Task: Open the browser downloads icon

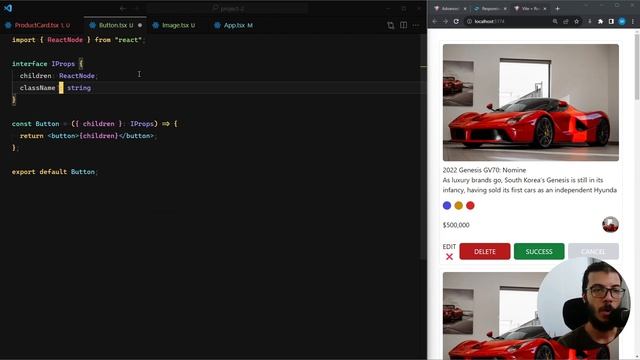Action: (x=589, y=21)
